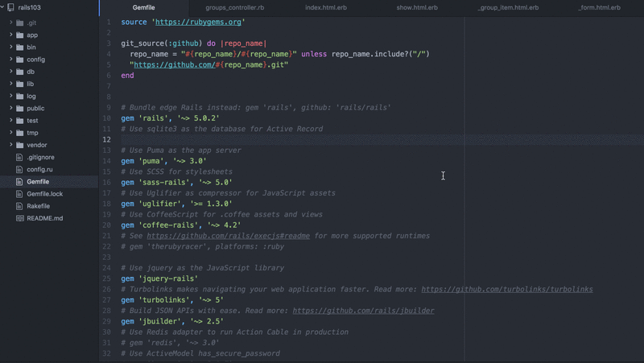This screenshot has height=363, width=644.
Task: Expand the .git folder chevron
Action: tap(11, 23)
